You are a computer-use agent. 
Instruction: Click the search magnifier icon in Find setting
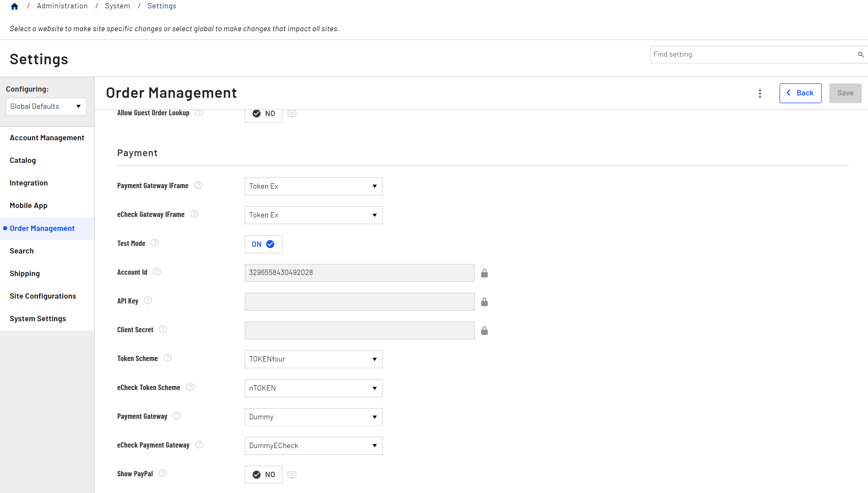(x=860, y=55)
